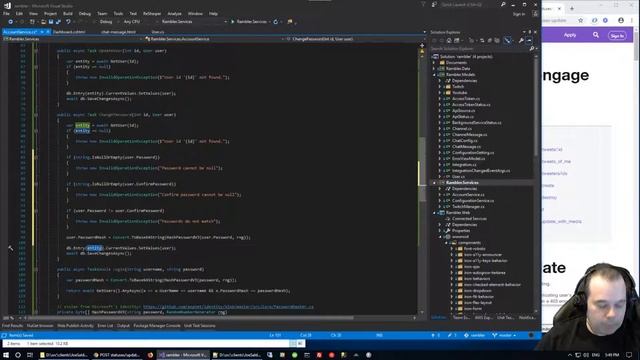Screen dimensions: 640x360
Task: Select AccessToken.cs in Solution Explorer
Action: coord(466,99)
